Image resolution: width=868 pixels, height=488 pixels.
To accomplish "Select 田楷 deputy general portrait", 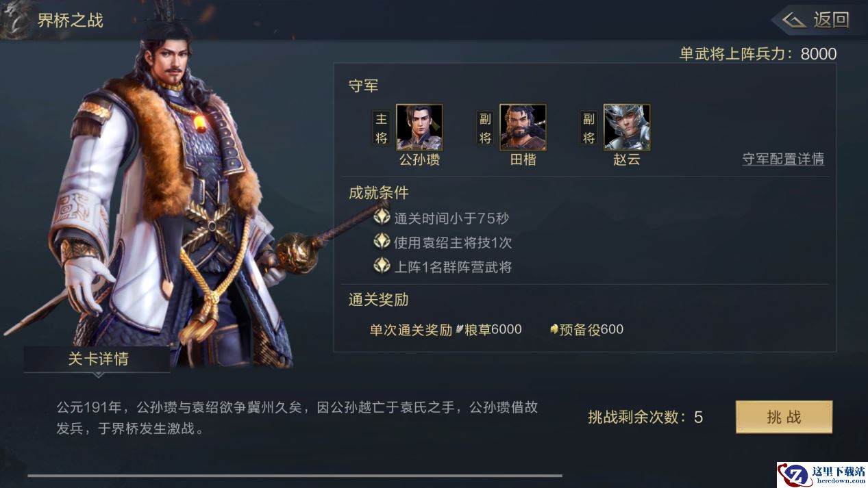I will click(x=523, y=127).
